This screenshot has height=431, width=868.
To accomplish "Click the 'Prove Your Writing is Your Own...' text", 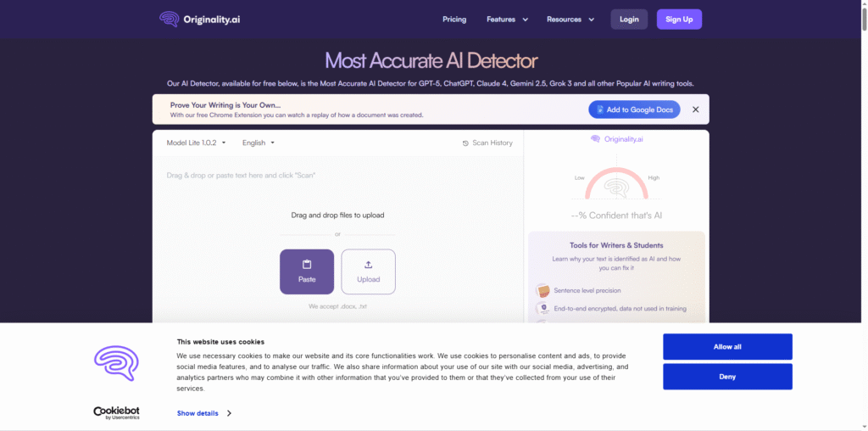I will pos(225,104).
